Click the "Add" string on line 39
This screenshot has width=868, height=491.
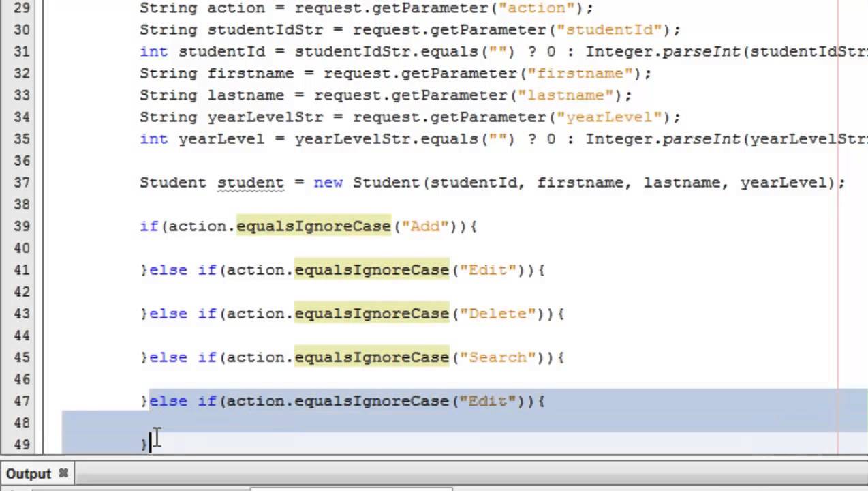coord(425,226)
